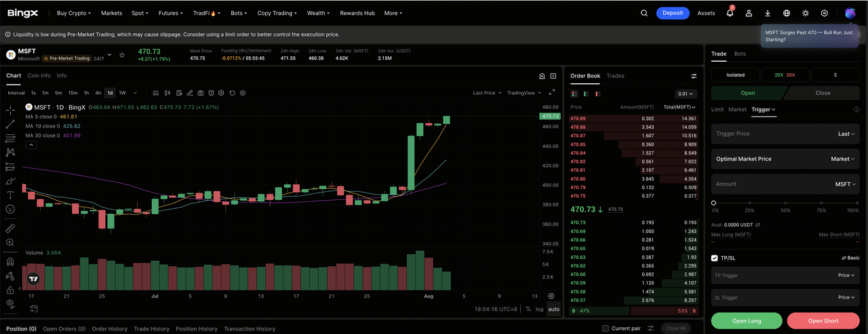The width and height of the screenshot is (868, 334).
Task: Open the search magnifier icon
Action: tap(644, 13)
